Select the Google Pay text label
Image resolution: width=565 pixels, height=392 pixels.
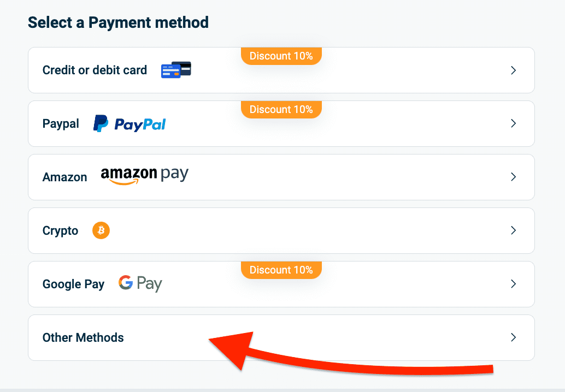[73, 284]
